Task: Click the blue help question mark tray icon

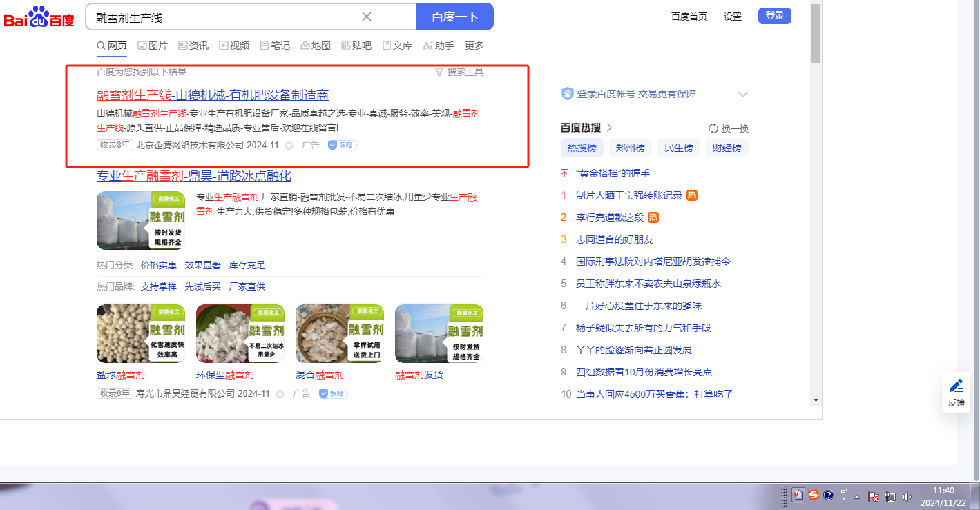Action: click(829, 495)
